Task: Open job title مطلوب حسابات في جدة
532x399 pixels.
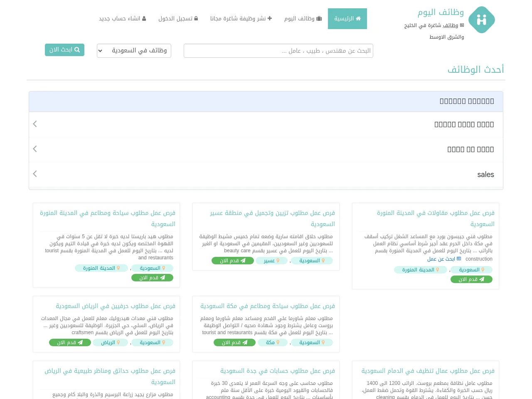Action: 278,371
